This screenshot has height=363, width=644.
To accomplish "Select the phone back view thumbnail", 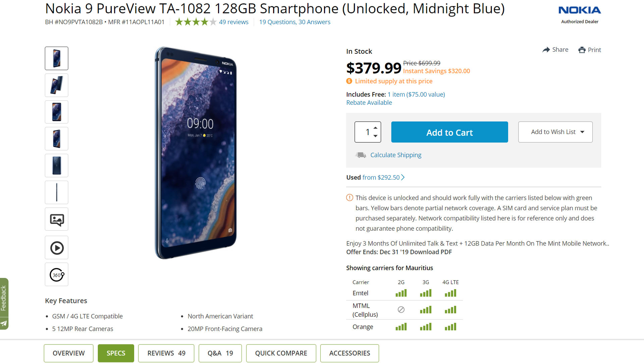I will (x=57, y=166).
